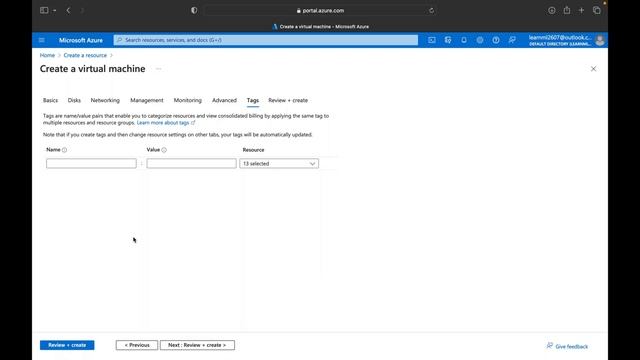
Task: Go back with Safari's back arrow
Action: click(68, 10)
